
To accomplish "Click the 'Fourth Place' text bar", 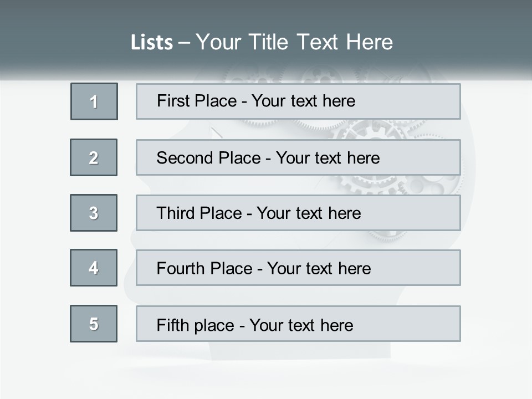I will tap(298, 268).
